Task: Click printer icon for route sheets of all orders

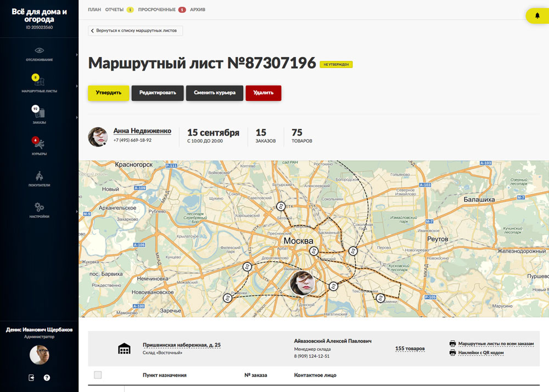Action: [453, 344]
